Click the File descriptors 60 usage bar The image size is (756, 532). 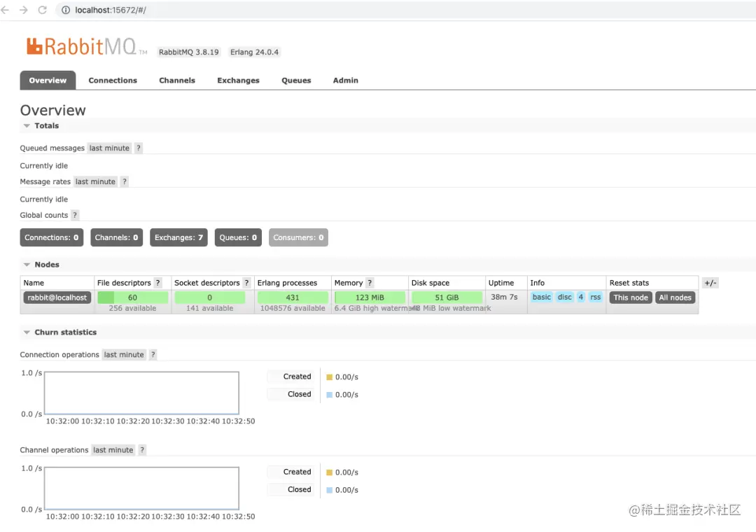coord(132,297)
